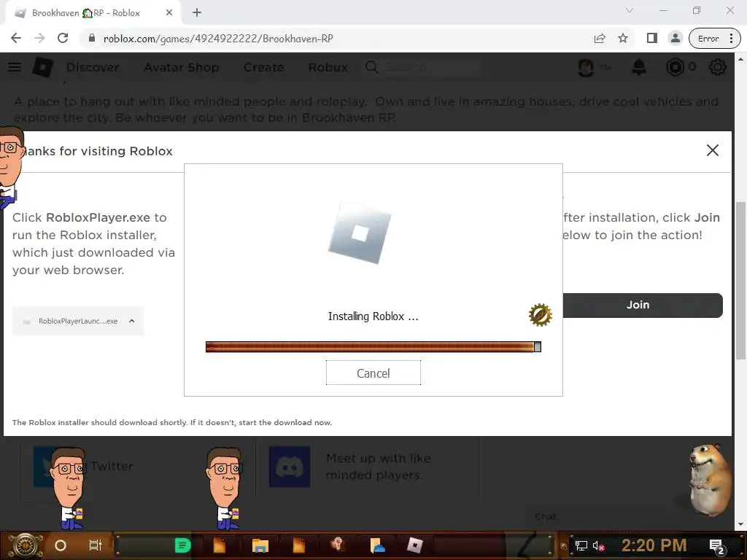Open the steampunk Start button
The image size is (747, 560).
26,545
